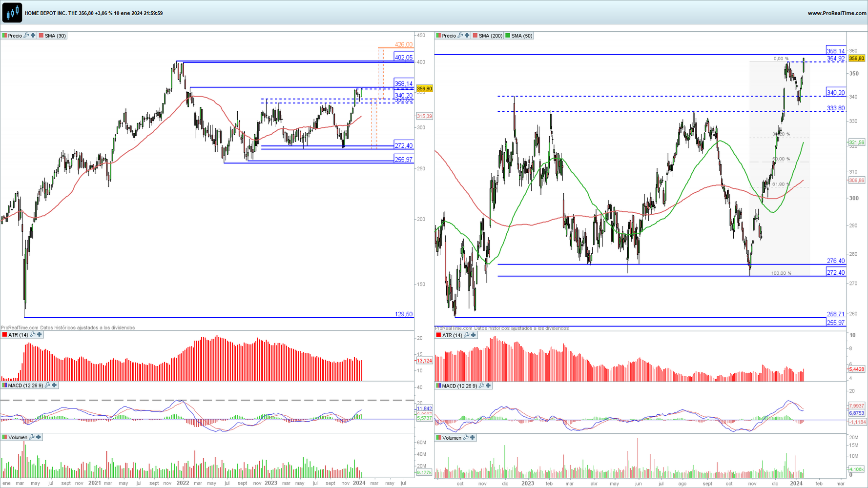Add indicator with plus on left Precio
This screenshot has width=868, height=488.
pyautogui.click(x=33, y=36)
